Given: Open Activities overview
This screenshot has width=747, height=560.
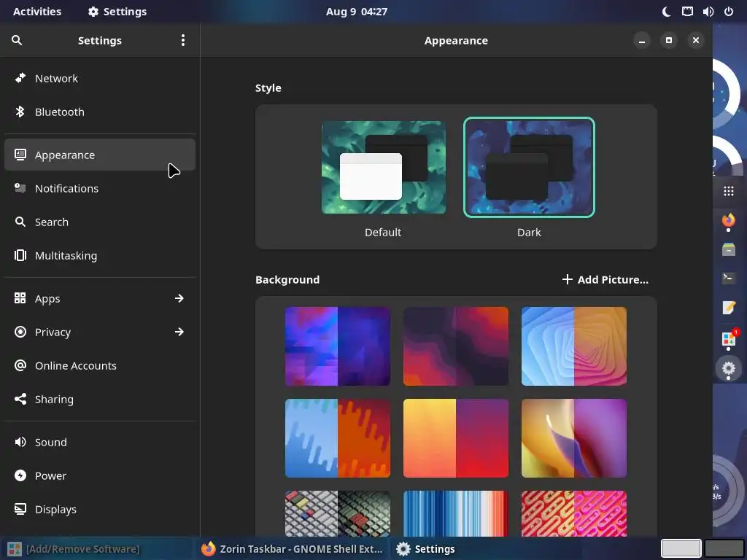Looking at the screenshot, I should [x=37, y=12].
